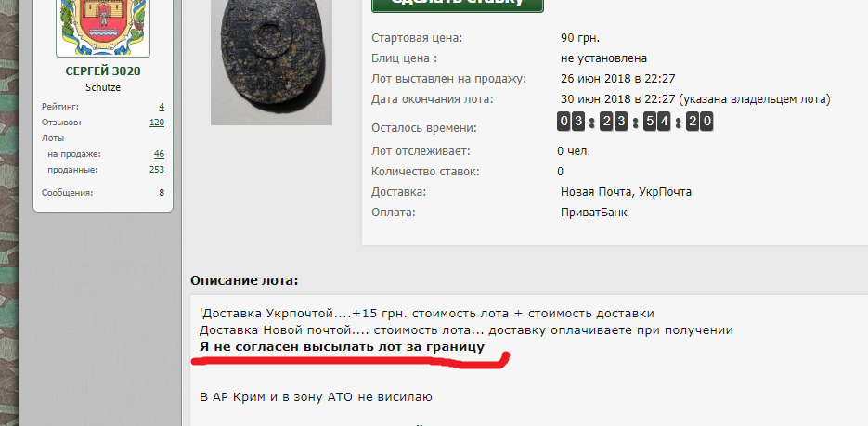868x426 pixels.
Task: Open the 120 seller reviews link
Action: coord(157,123)
